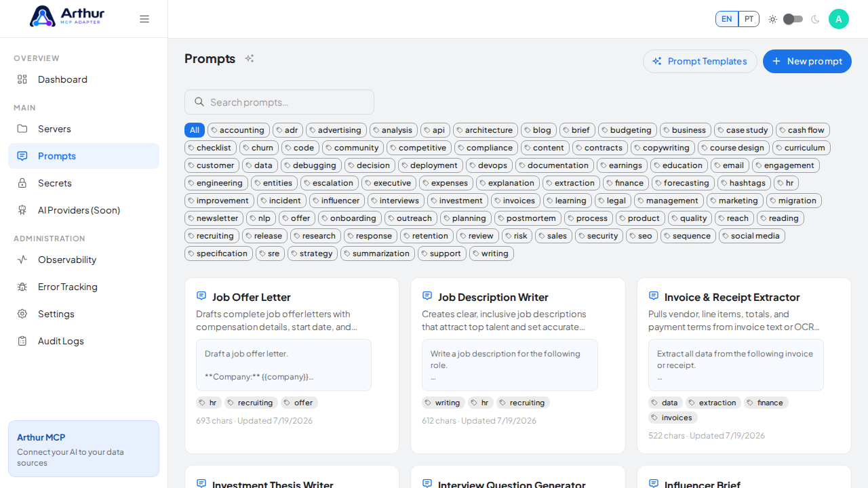Toggle the light/dark theme switch
This screenshot has height=488, width=868.
pyautogui.click(x=793, y=19)
